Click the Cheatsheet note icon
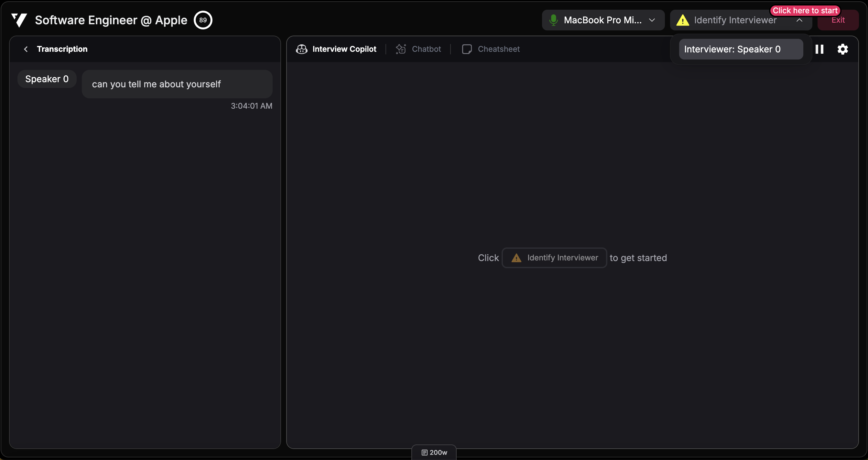This screenshot has width=868, height=460. [x=467, y=49]
